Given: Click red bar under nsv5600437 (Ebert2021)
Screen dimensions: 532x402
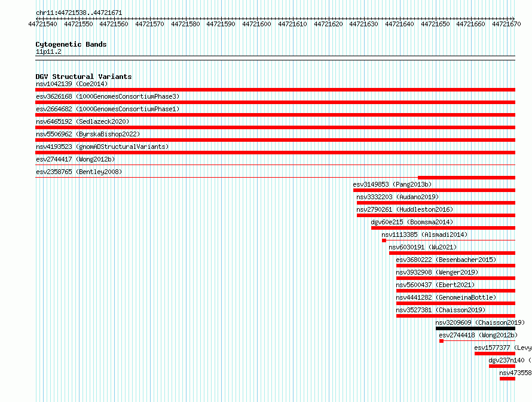Looking at the screenshot, I should click(x=455, y=291).
